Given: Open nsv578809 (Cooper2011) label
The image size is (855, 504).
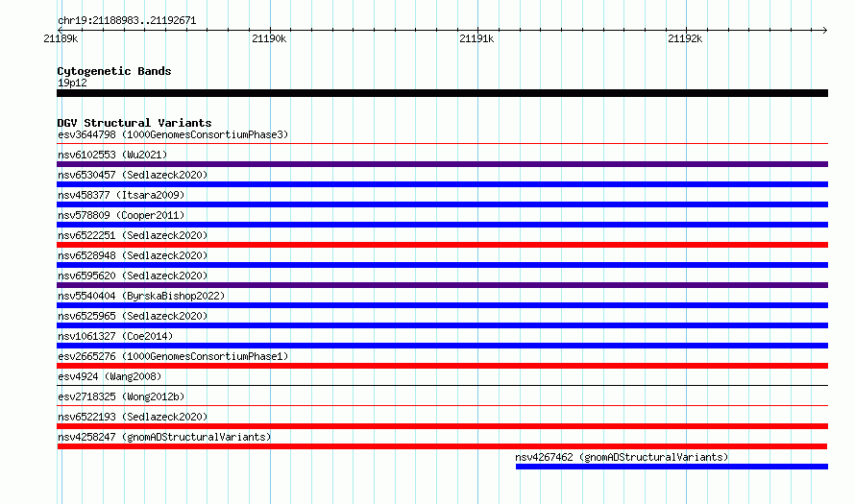Looking at the screenshot, I should click(121, 215).
